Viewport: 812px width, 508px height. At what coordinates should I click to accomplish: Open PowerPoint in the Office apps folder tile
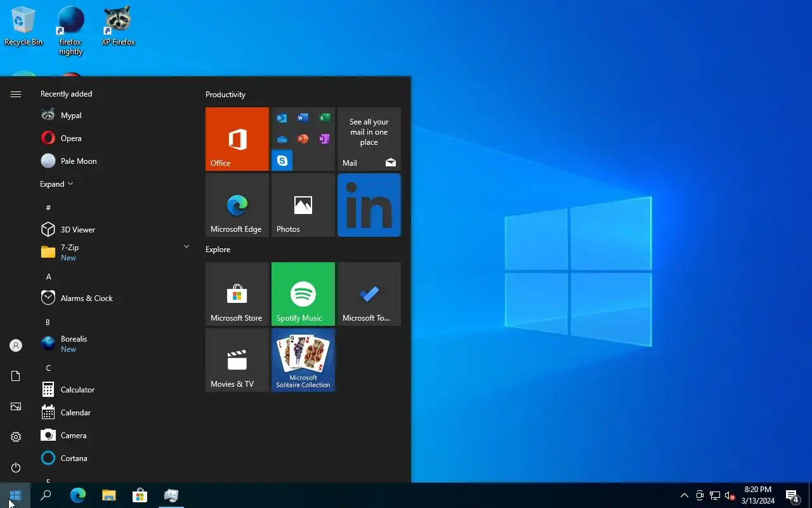tap(303, 139)
